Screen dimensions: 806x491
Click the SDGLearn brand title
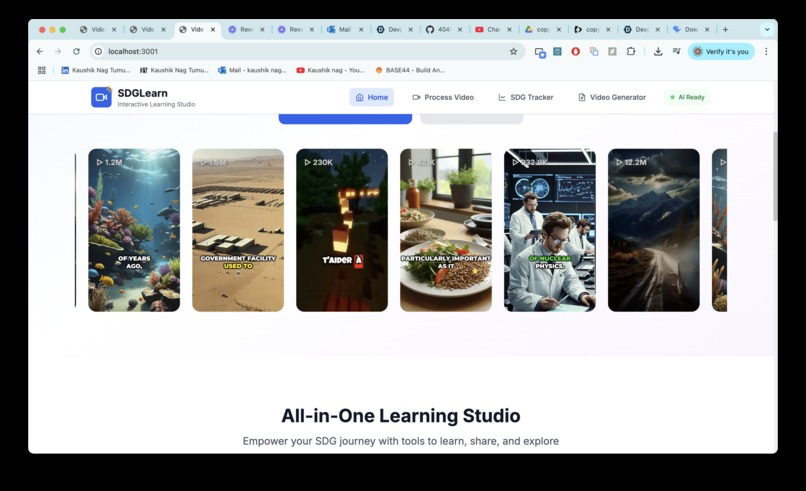pos(142,93)
